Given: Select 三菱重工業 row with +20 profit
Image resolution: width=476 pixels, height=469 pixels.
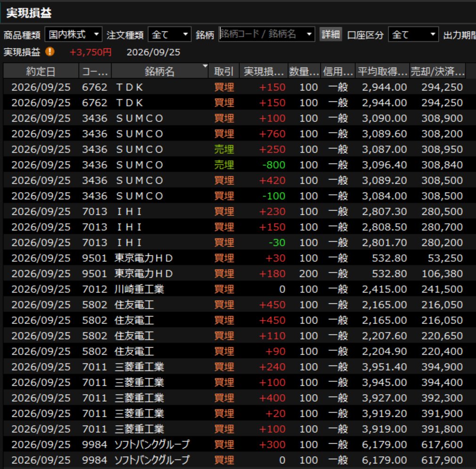Looking at the screenshot, I should pos(234,413).
